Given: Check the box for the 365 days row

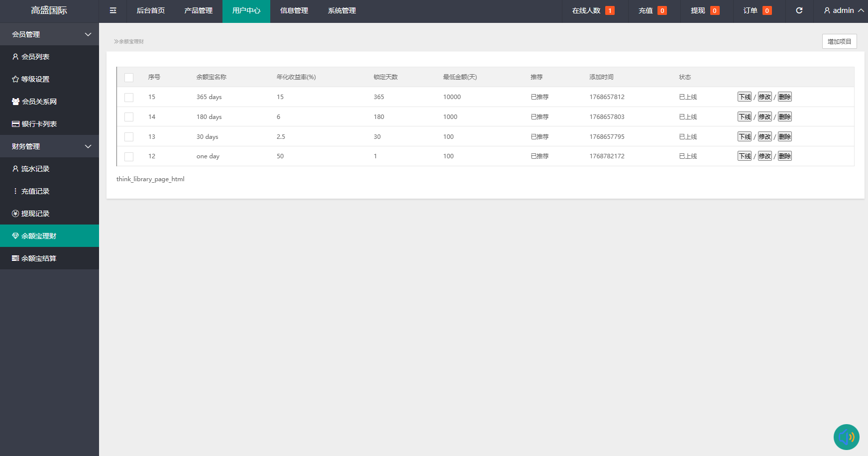Looking at the screenshot, I should pyautogui.click(x=129, y=98).
